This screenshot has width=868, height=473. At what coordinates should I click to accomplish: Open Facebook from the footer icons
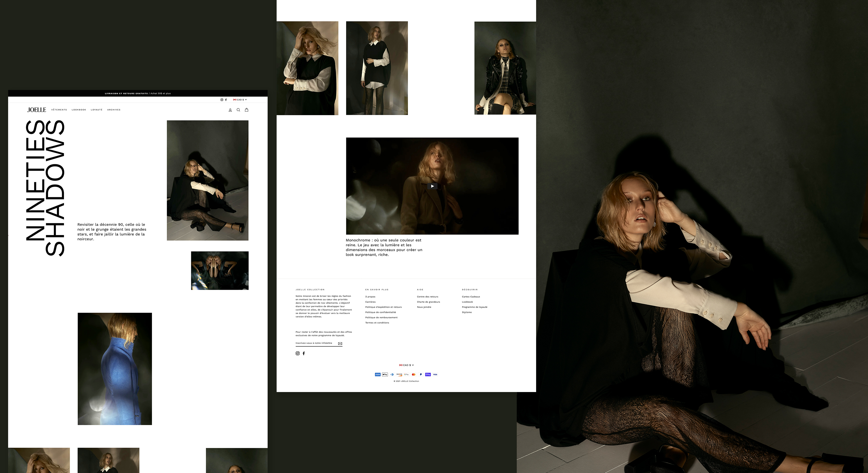pyautogui.click(x=304, y=353)
